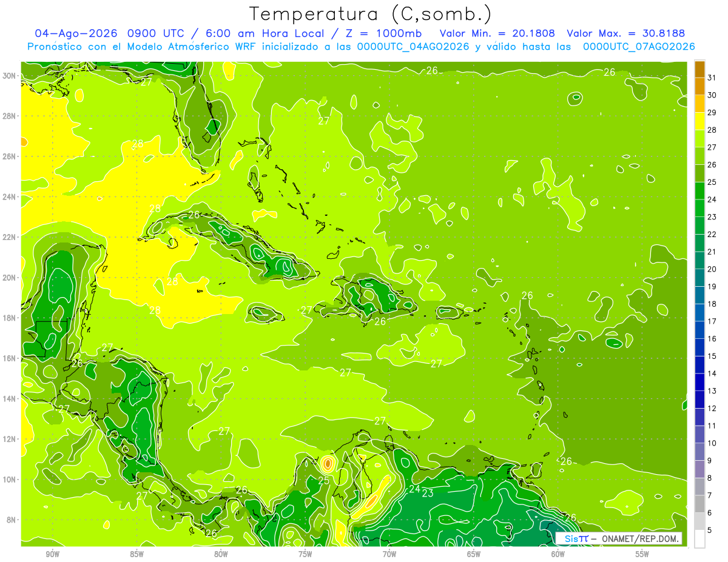Select "Valor Min. = 20.1808" in header
The height and width of the screenshot is (562, 728).
(x=497, y=33)
